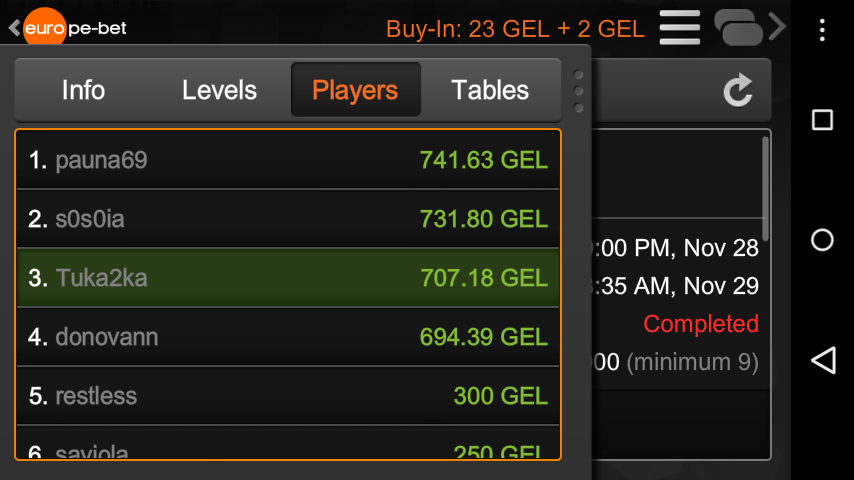Viewport: 854px width, 480px height.
Task: Select restless player entry
Action: coord(288,396)
